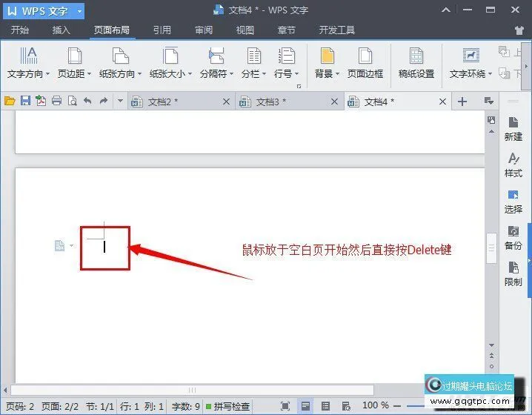Open the document tab list dropdown
The height and width of the screenshot is (415, 532).
pos(488,101)
